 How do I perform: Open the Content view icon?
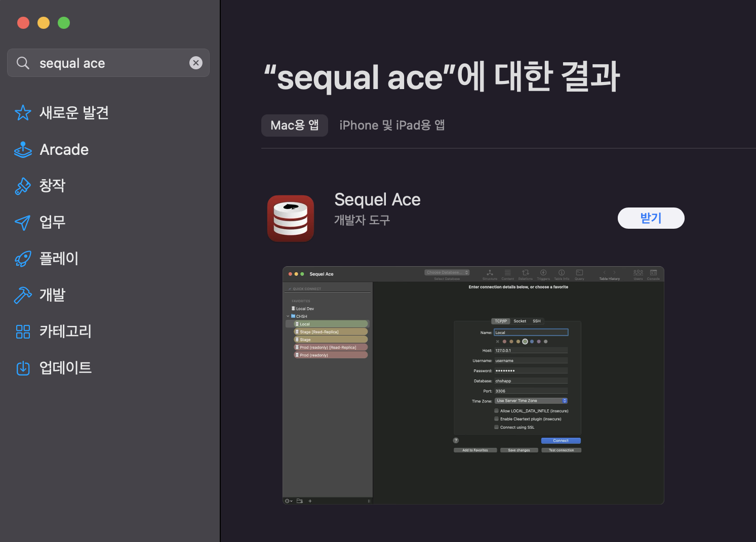[507, 274]
